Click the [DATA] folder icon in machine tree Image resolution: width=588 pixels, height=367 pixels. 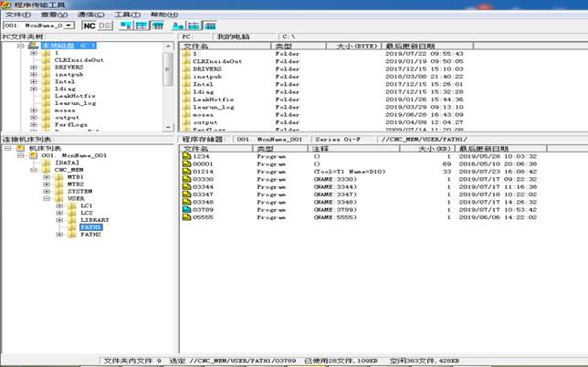(x=47, y=163)
